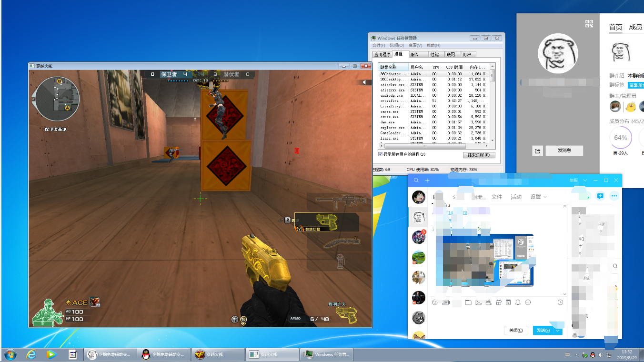Select explorer.exe process row

434,128
